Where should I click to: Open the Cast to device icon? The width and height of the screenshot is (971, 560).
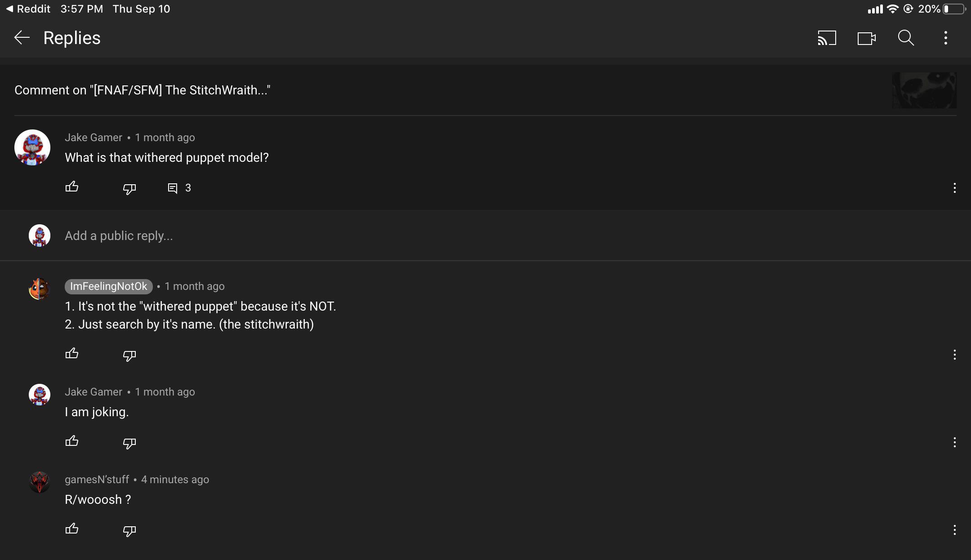pos(827,38)
